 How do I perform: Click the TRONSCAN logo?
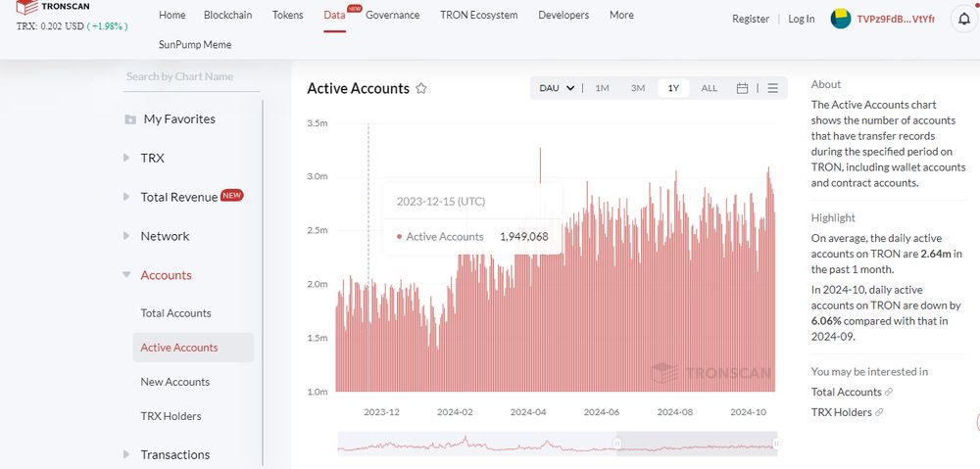(53, 7)
